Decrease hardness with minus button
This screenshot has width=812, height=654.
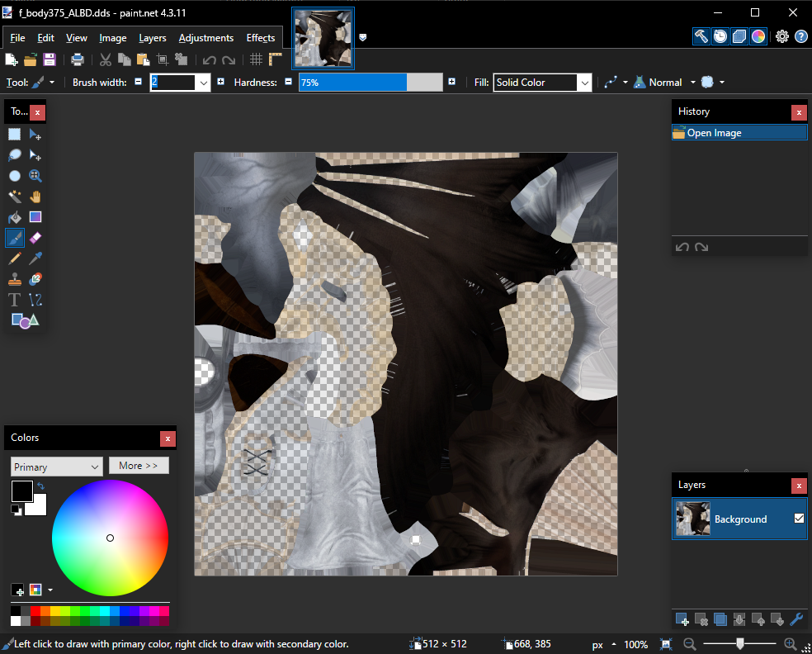[x=289, y=82]
